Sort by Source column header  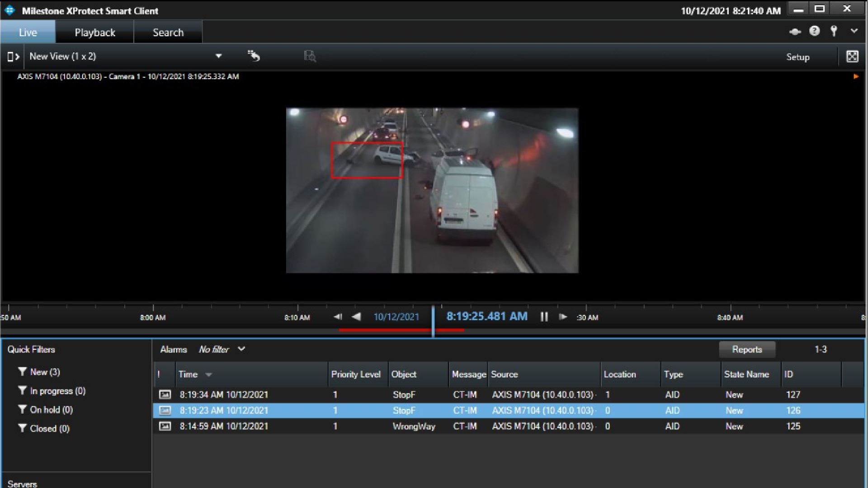544,374
